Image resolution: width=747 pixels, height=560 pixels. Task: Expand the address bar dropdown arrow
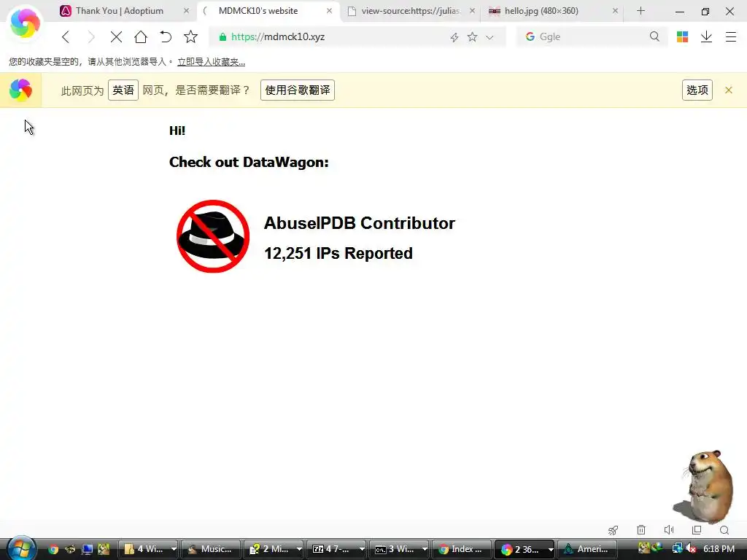(489, 37)
